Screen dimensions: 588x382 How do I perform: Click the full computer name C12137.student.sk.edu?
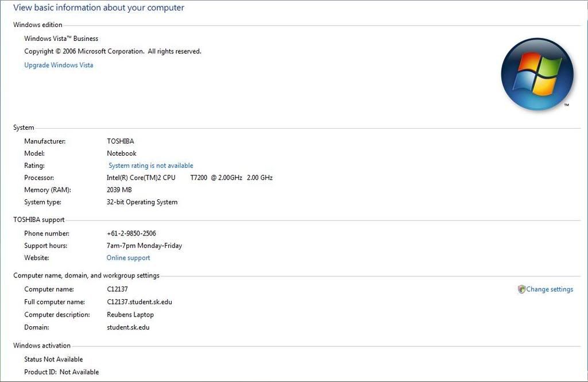140,302
